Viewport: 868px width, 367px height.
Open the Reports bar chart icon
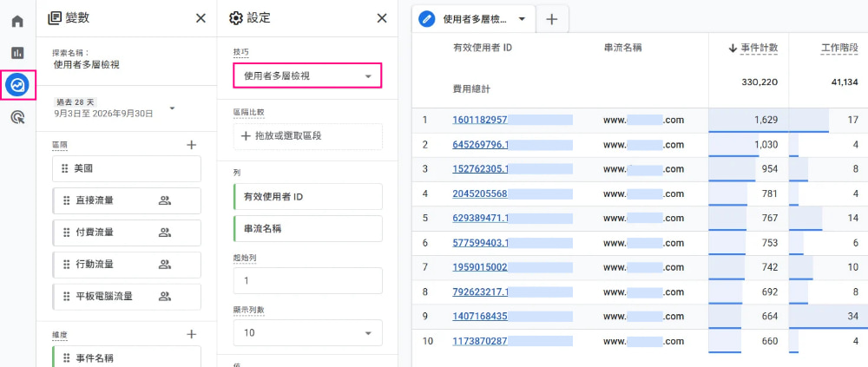point(17,53)
